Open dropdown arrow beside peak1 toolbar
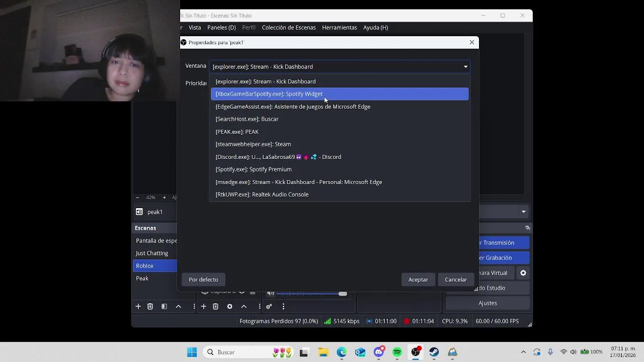644x362 pixels. [x=523, y=212]
